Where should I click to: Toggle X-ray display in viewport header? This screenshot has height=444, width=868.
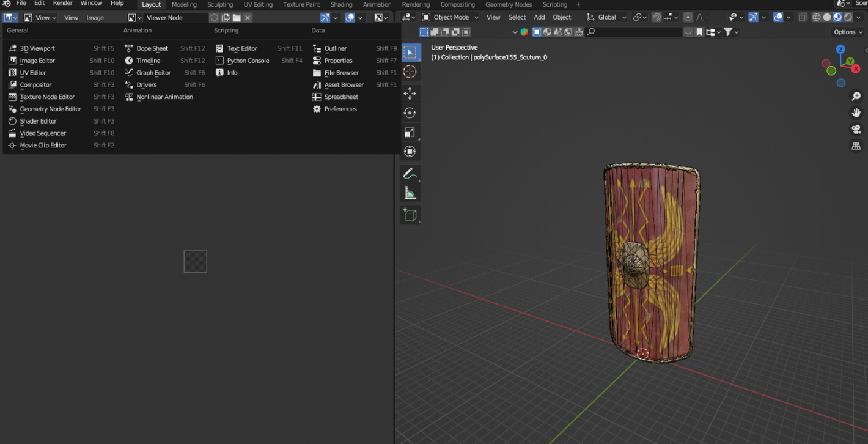pos(803,17)
